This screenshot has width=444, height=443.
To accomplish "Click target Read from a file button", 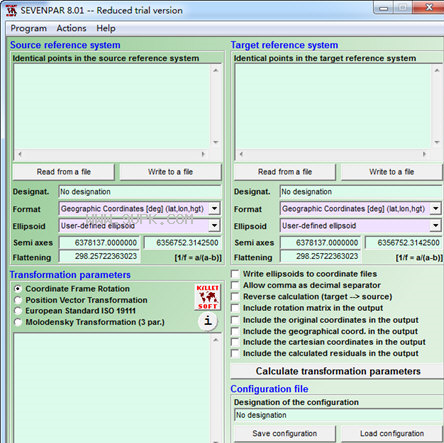I will click(x=285, y=172).
